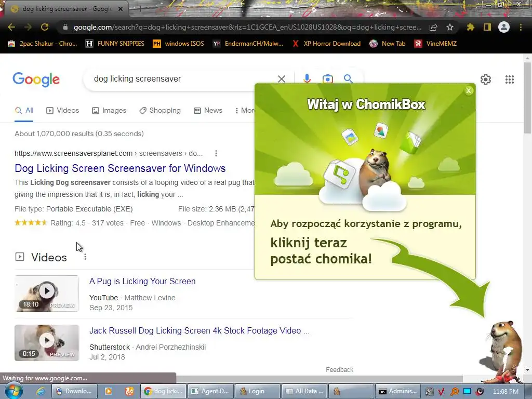532x399 pixels.
Task: Submit search with the magnifying glass icon
Action: coord(348,79)
